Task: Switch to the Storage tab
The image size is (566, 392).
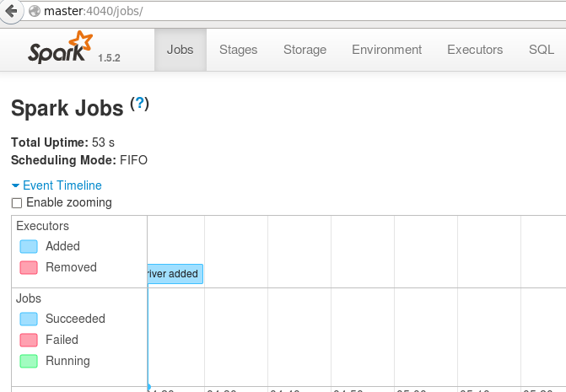Action: 305,50
